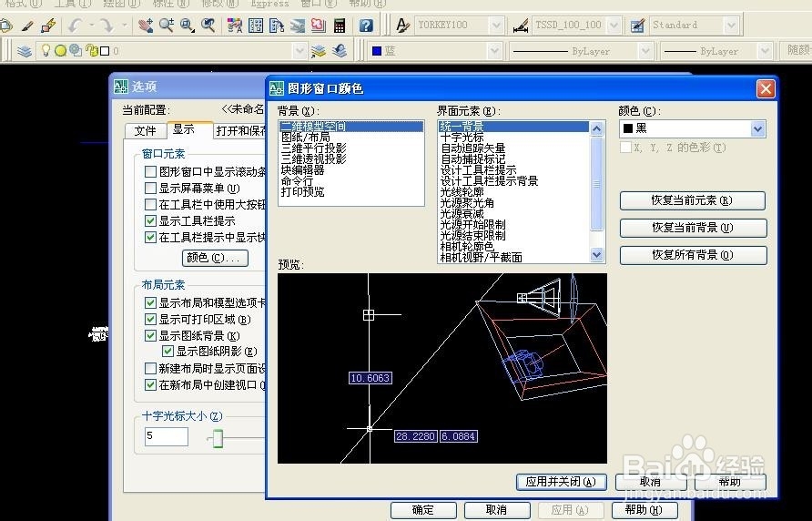Click the dimension style icon
Image resolution: width=812 pixels, height=521 pixels.
[x=521, y=25]
